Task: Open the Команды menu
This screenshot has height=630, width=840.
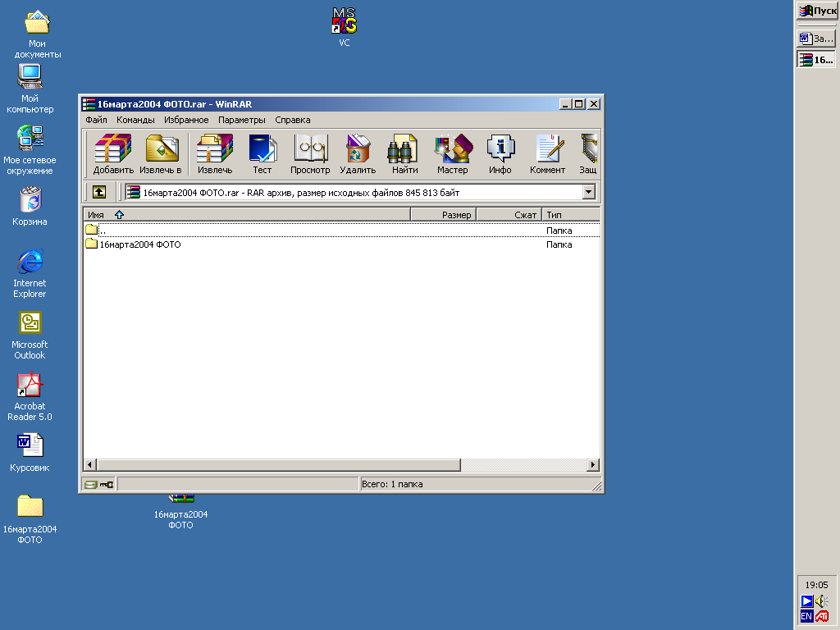Action: (x=135, y=120)
